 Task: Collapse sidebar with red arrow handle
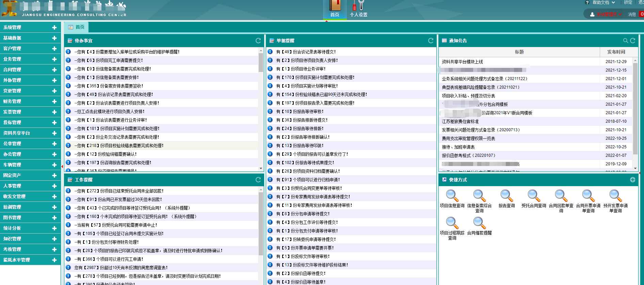(62, 166)
